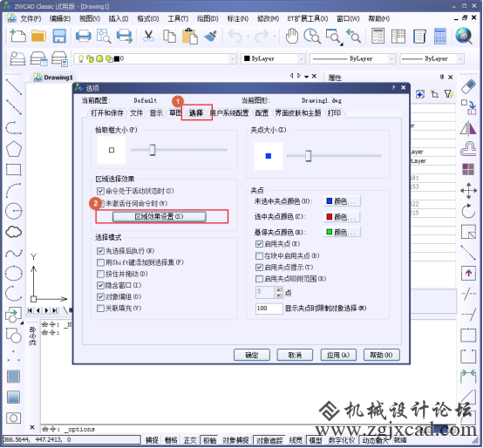This screenshot has width=483, height=448.
Task: Select the Rotate tool
Action: click(x=468, y=211)
